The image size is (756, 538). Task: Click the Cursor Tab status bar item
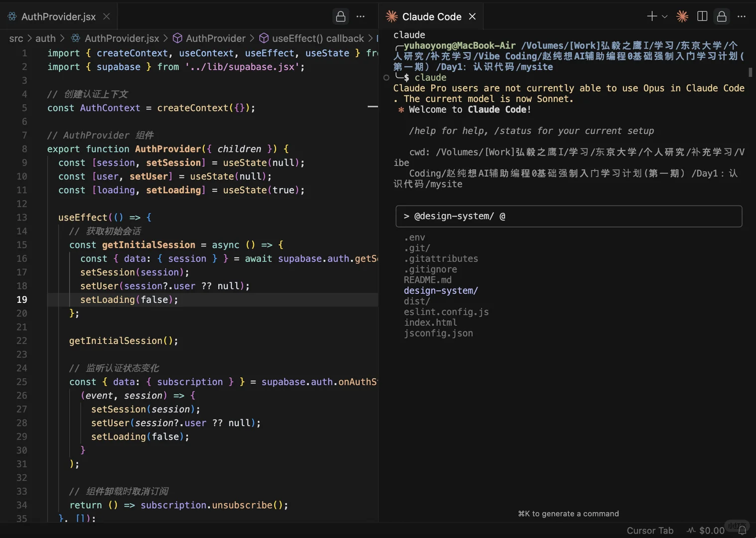pyautogui.click(x=650, y=531)
